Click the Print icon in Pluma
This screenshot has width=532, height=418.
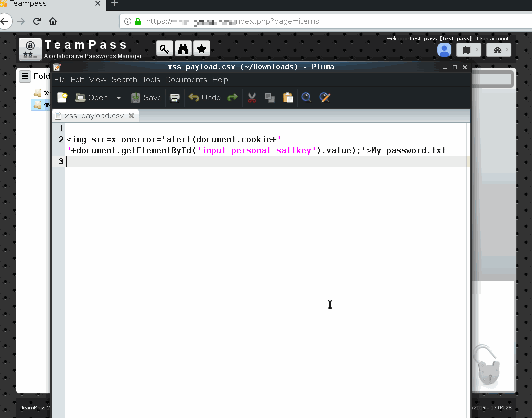click(174, 97)
